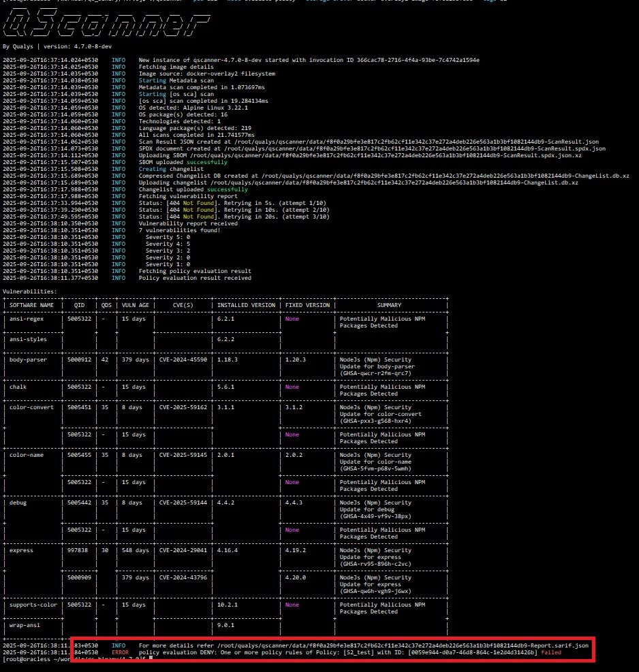Click CVE-2024-45590 in the body-parser row
This screenshot has height=672, width=639.
[183, 359]
